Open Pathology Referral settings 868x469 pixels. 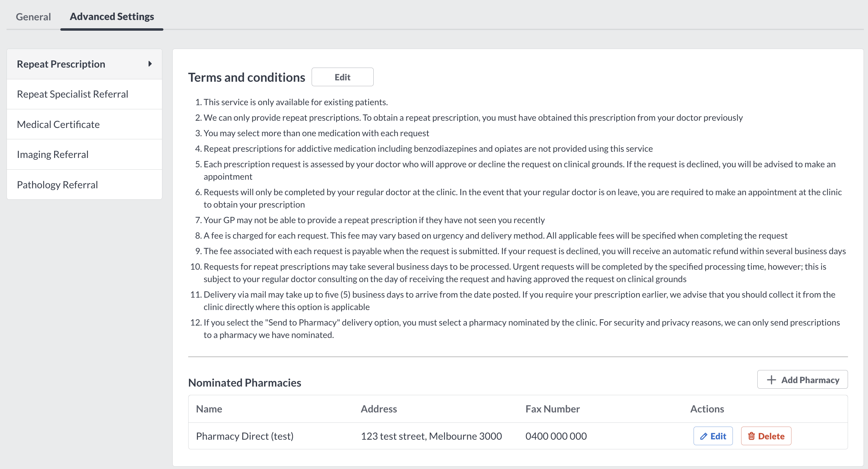point(57,184)
